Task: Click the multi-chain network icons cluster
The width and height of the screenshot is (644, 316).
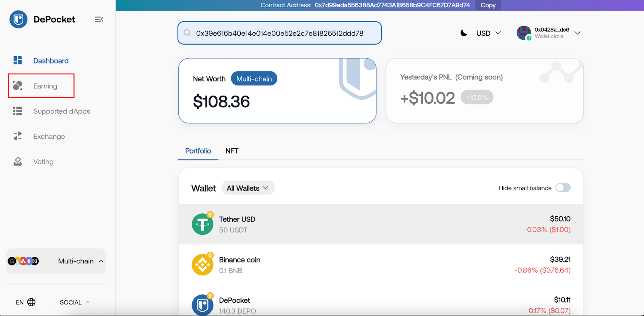Action: [x=23, y=261]
